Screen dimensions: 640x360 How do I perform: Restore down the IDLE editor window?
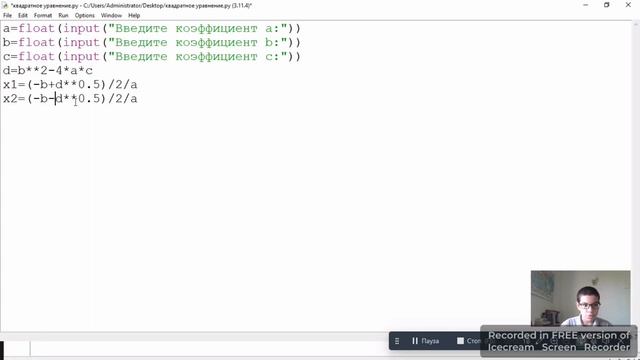[x=607, y=5]
